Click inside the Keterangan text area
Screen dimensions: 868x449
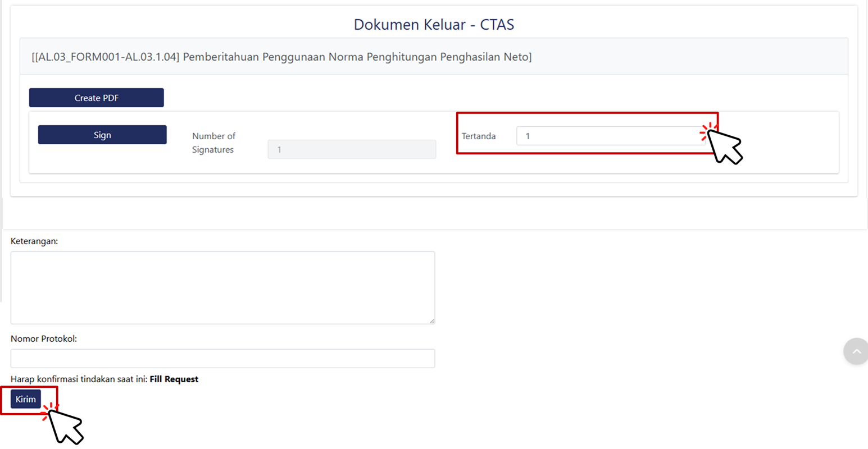[x=222, y=287]
